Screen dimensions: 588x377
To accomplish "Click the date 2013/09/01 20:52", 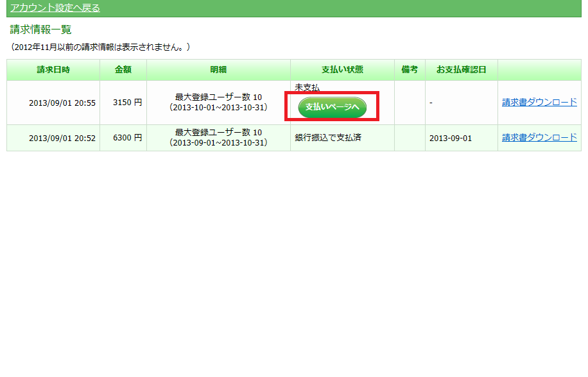I will pos(62,138).
